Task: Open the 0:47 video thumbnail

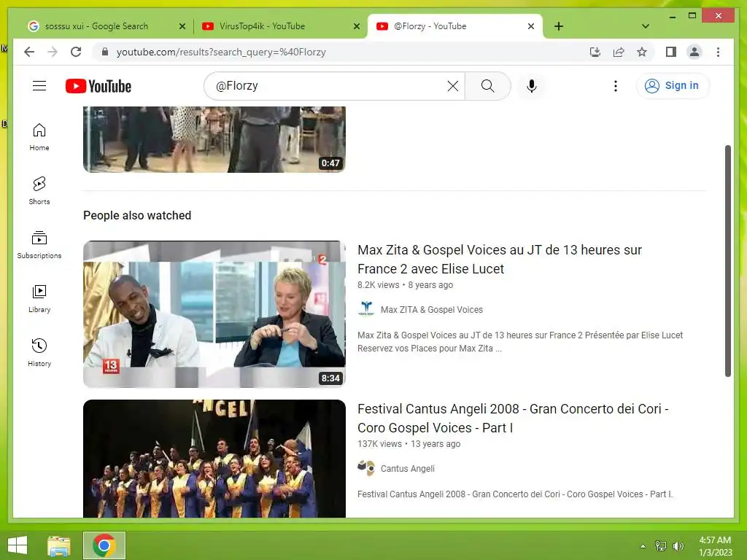Action: click(x=214, y=139)
